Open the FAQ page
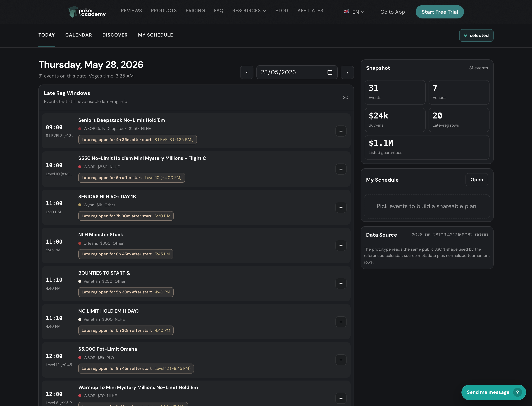Image resolution: width=532 pixels, height=406 pixels. click(x=219, y=11)
